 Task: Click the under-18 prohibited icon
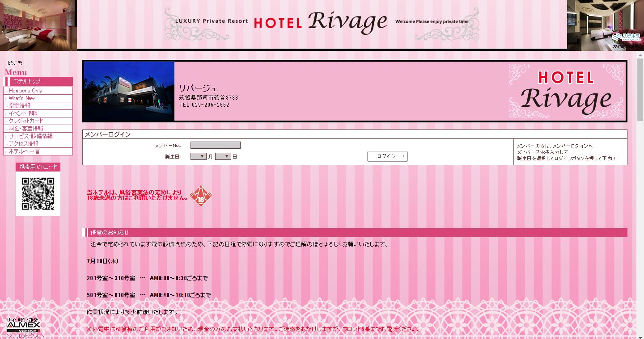click(x=200, y=196)
